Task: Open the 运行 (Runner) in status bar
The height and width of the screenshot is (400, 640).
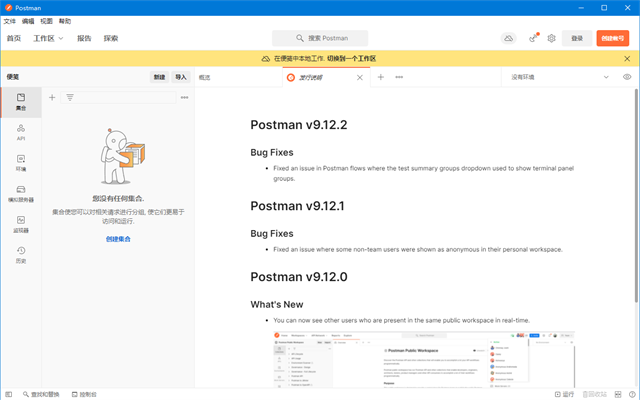Action: [x=564, y=394]
